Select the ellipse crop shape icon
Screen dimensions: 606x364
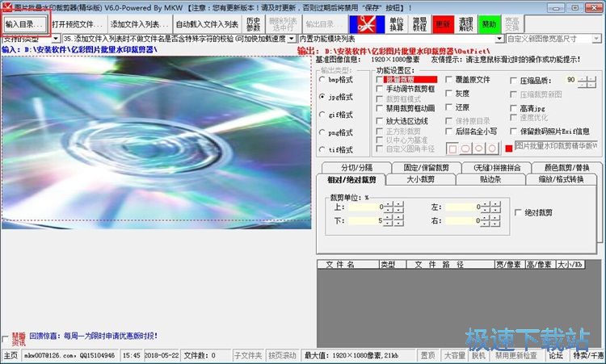point(479,149)
